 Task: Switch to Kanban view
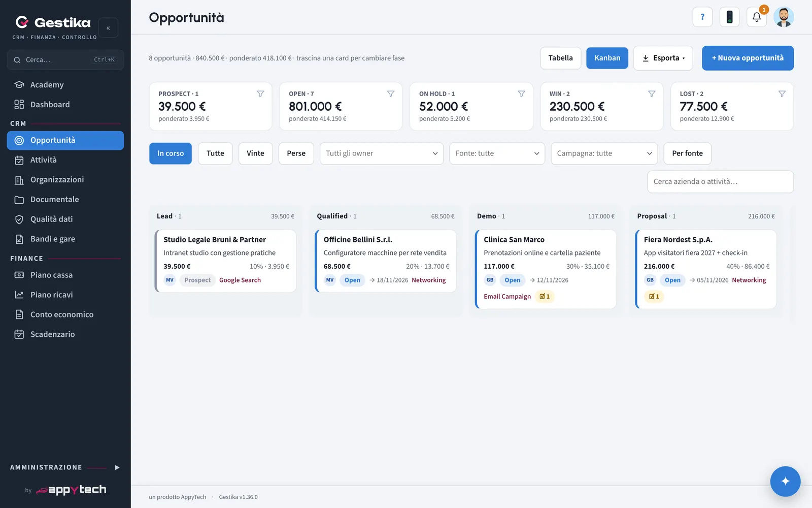click(x=607, y=58)
